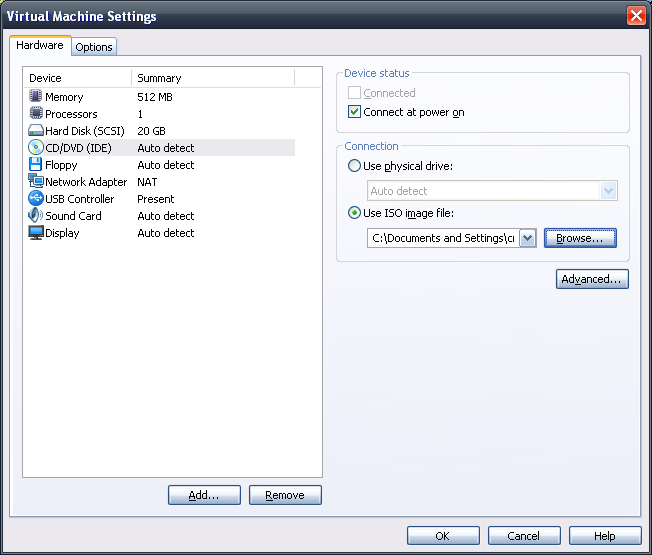Select the CD/DVD (IDE) label
The image size is (652, 555).
[x=78, y=148]
